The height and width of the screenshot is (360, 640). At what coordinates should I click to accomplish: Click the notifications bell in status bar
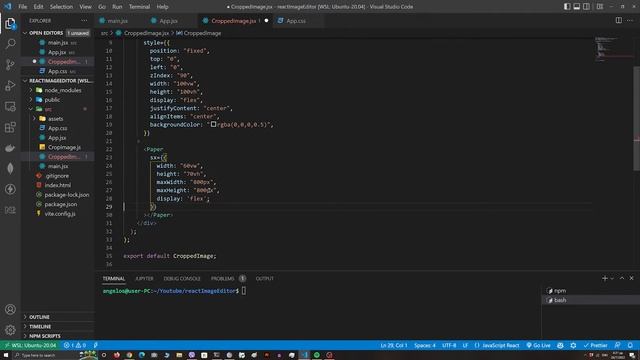pyautogui.click(x=630, y=345)
